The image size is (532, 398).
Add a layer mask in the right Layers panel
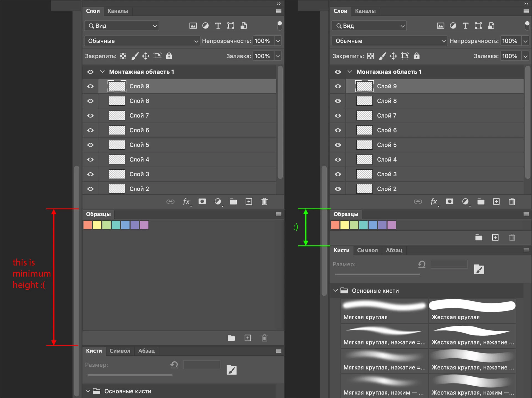coord(449,201)
